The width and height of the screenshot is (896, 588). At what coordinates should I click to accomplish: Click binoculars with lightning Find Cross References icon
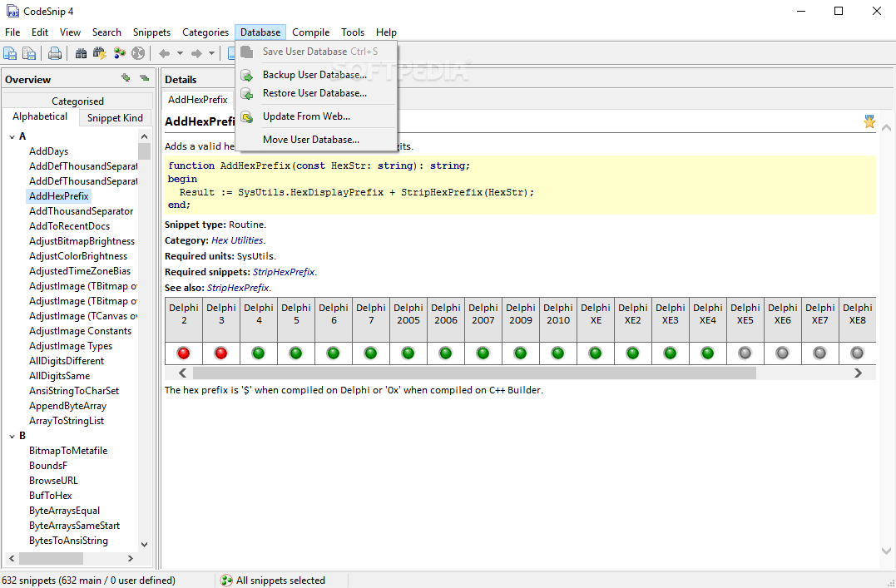(100, 54)
